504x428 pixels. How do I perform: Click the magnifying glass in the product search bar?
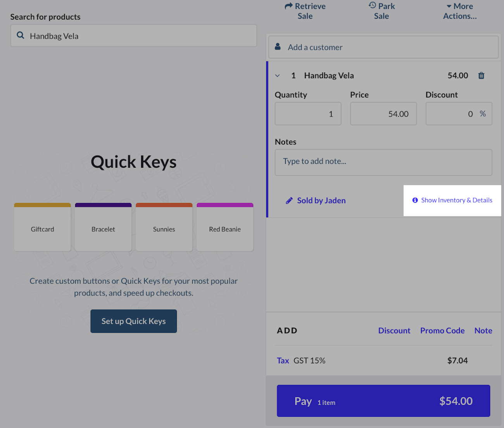click(x=21, y=35)
